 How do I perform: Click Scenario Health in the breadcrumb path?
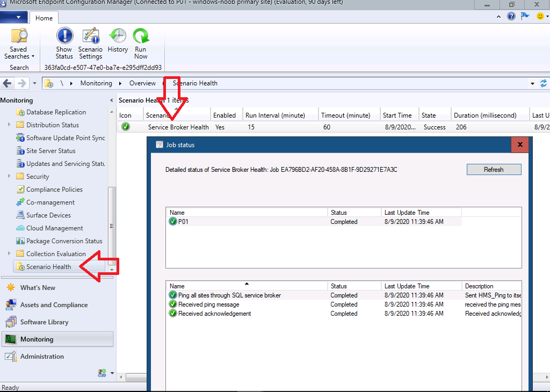195,83
